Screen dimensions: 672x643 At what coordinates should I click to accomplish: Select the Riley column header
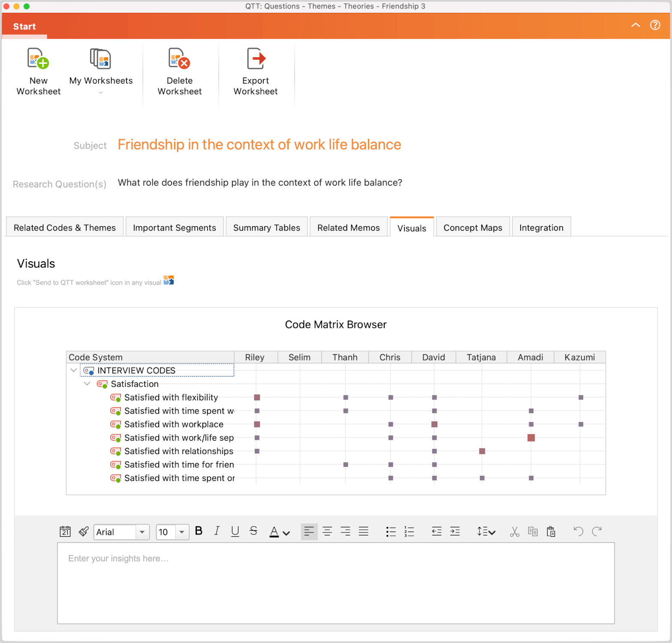[x=256, y=357]
